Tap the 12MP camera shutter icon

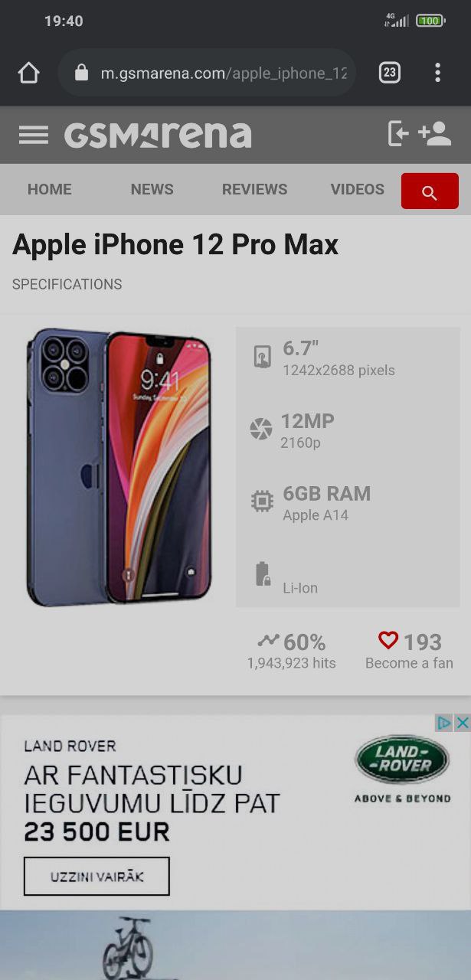tap(261, 429)
